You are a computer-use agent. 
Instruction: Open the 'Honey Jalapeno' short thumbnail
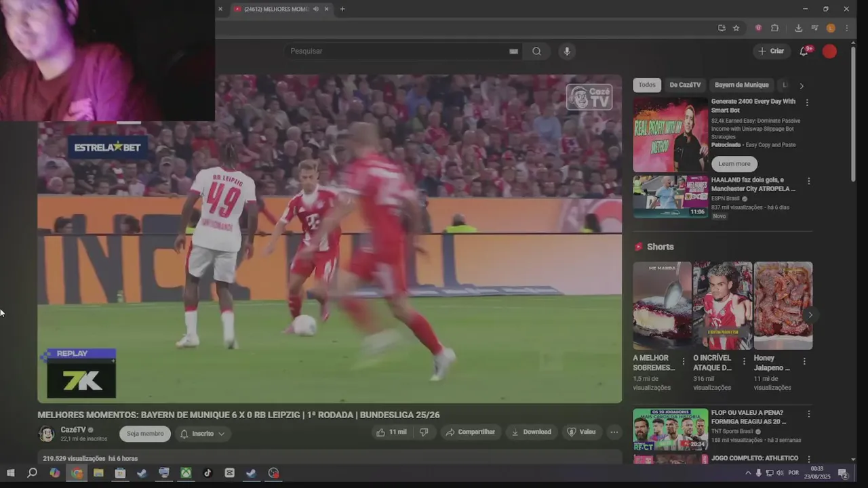pyautogui.click(x=783, y=306)
